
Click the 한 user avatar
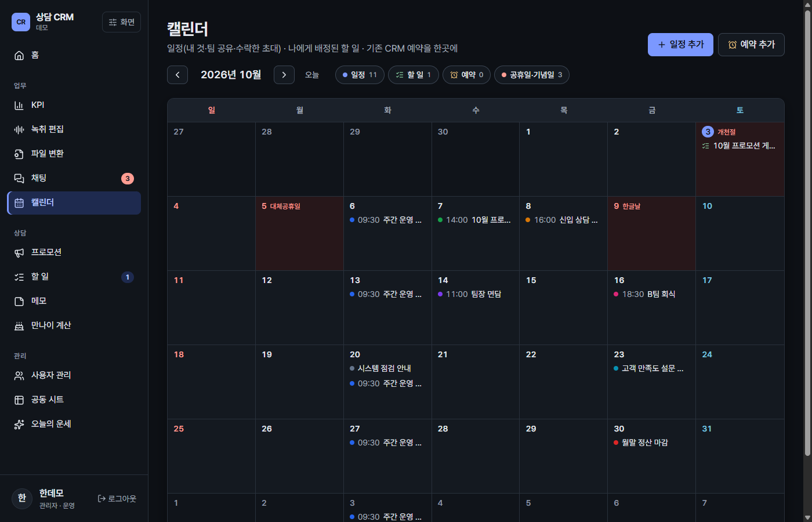(x=22, y=498)
